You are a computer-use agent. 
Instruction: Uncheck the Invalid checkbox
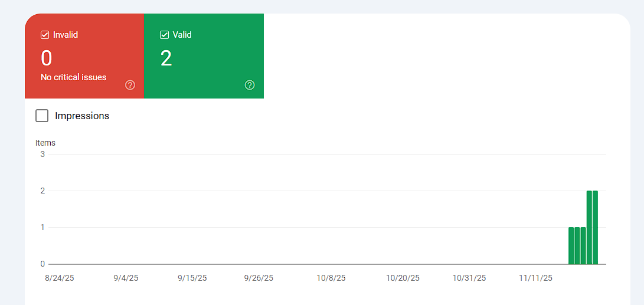(x=45, y=35)
